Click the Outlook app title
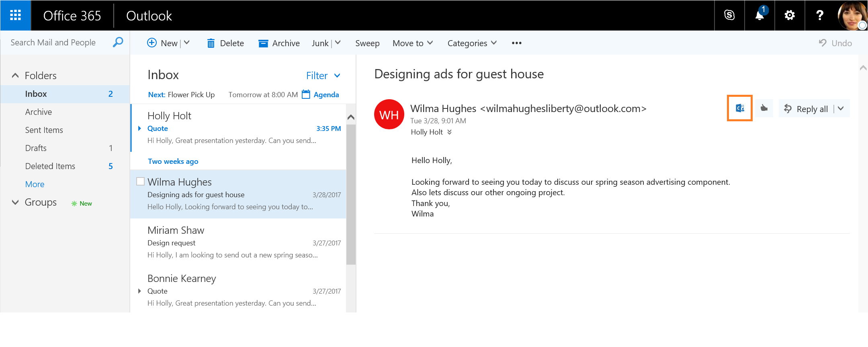 (x=149, y=16)
